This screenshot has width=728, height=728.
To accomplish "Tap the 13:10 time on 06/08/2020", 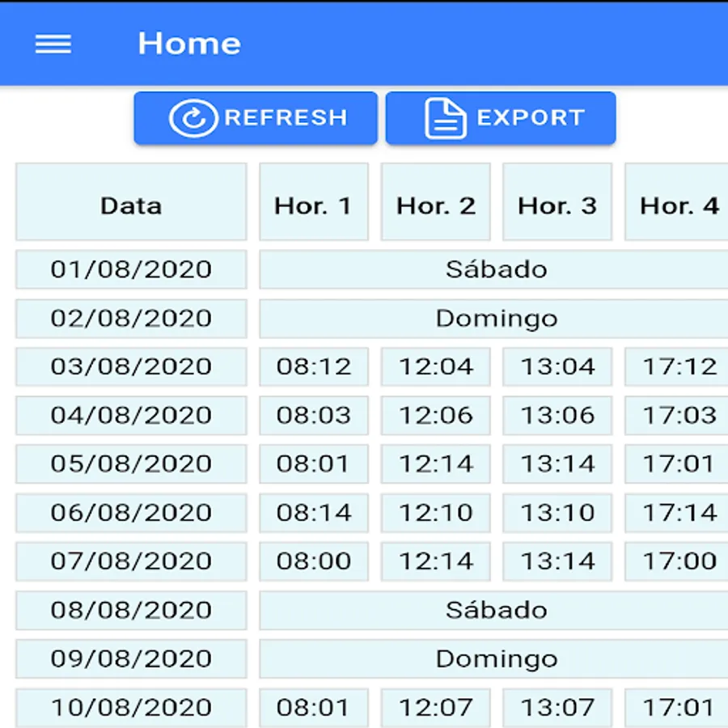I will tap(557, 512).
